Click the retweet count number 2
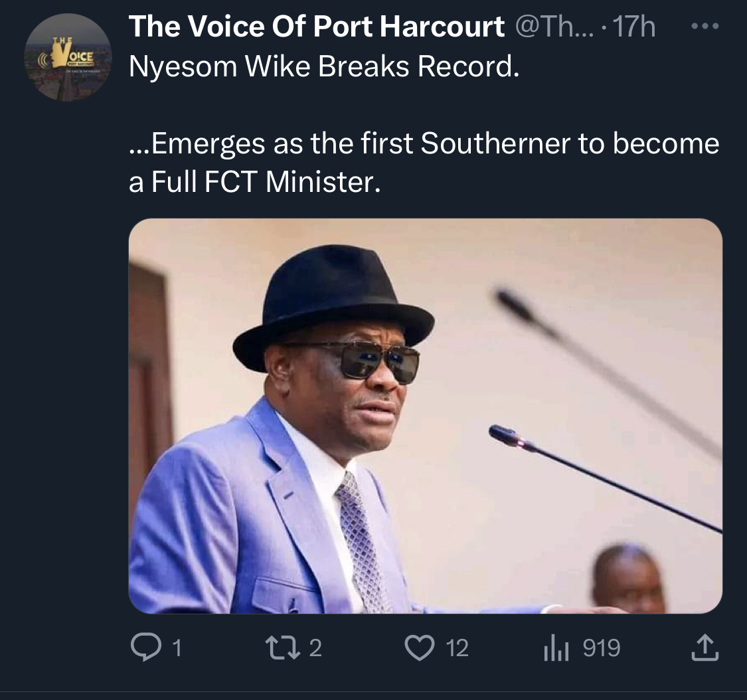The height and width of the screenshot is (700, 747). (x=315, y=648)
